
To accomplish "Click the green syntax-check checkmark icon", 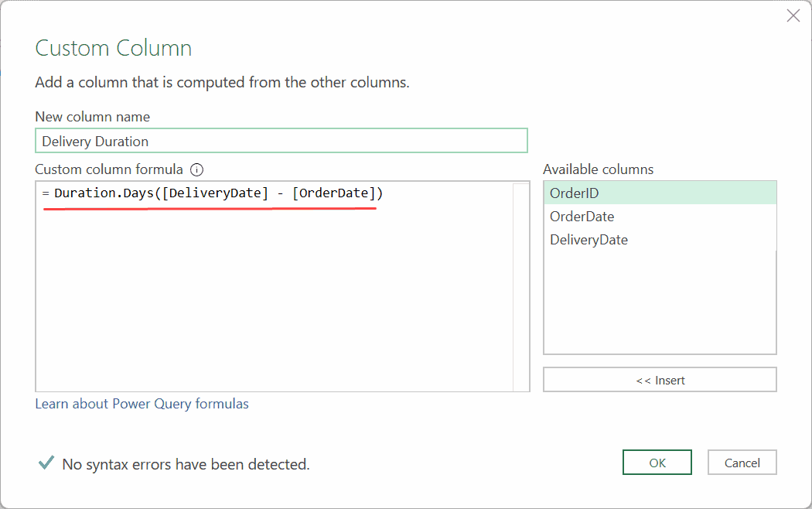I will (x=45, y=463).
